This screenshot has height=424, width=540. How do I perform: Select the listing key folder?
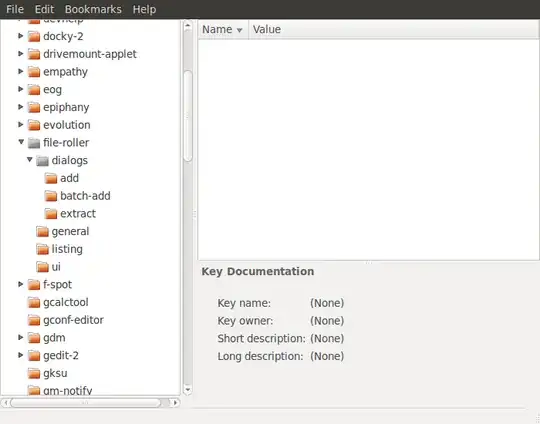pyautogui.click(x=67, y=249)
